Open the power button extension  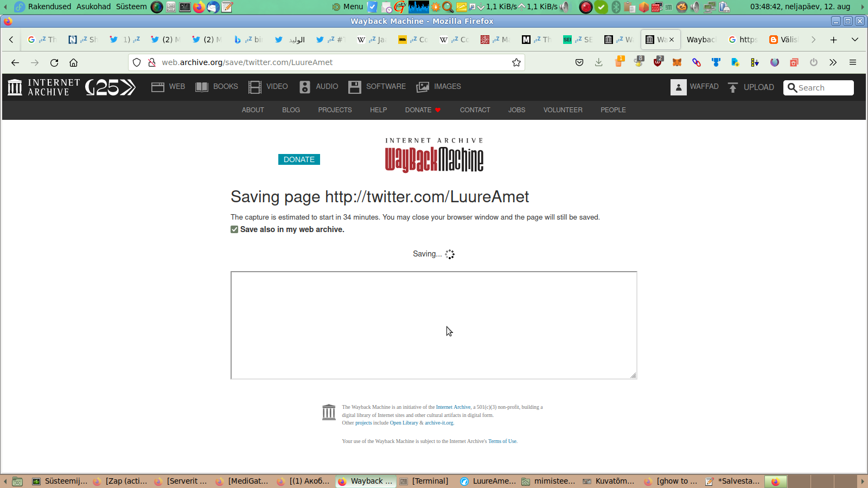pyautogui.click(x=814, y=62)
